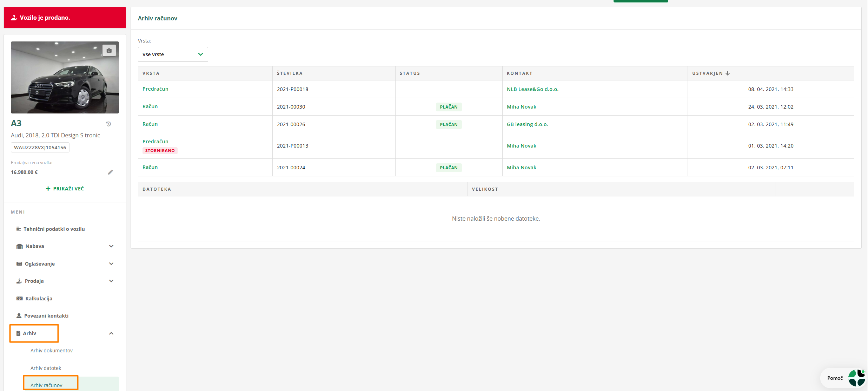Open Povezani kontakti menu item
This screenshot has height=391, width=868.
46,316
